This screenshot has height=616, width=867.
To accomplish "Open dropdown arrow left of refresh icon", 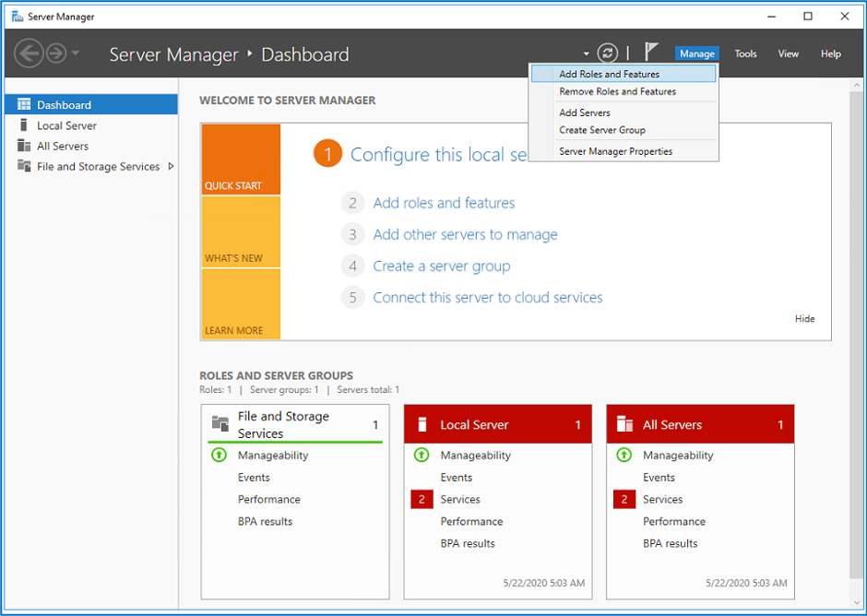I will coord(586,54).
